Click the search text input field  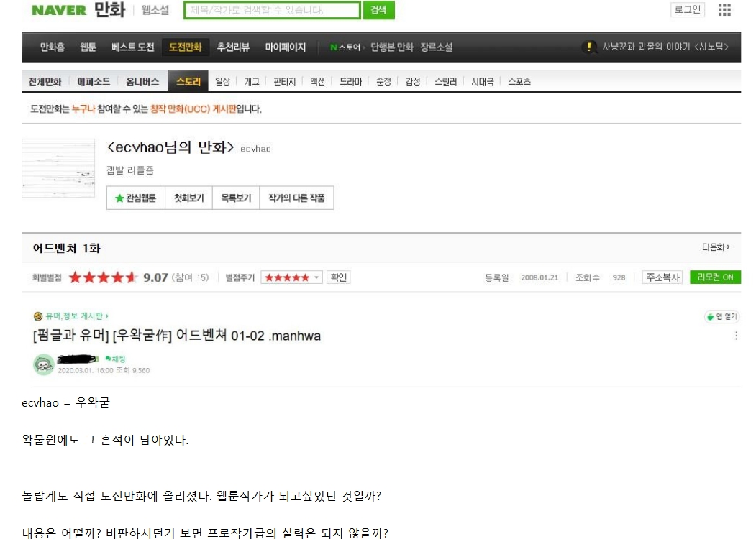point(272,10)
